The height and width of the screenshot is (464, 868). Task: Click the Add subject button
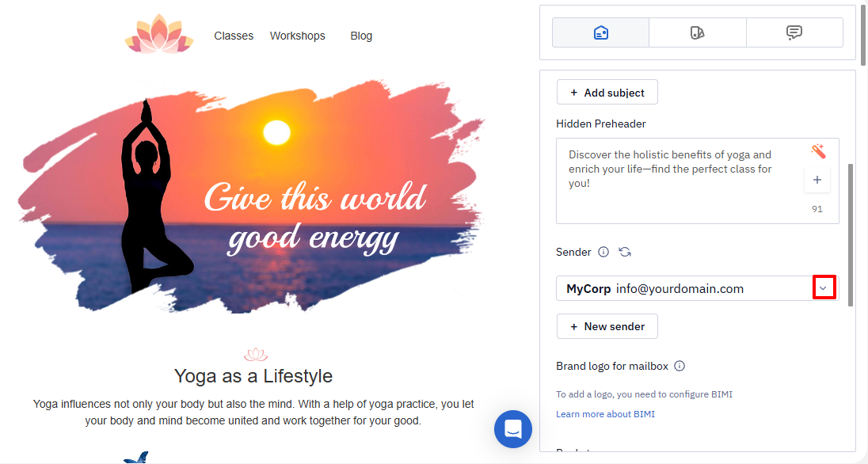pos(607,93)
